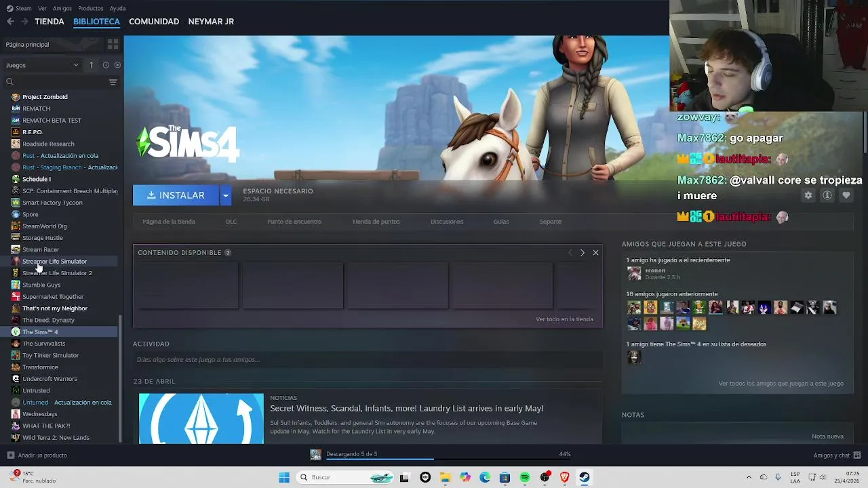This screenshot has height=488, width=868.
Task: Open Brave browser from taskbar
Action: click(x=564, y=477)
